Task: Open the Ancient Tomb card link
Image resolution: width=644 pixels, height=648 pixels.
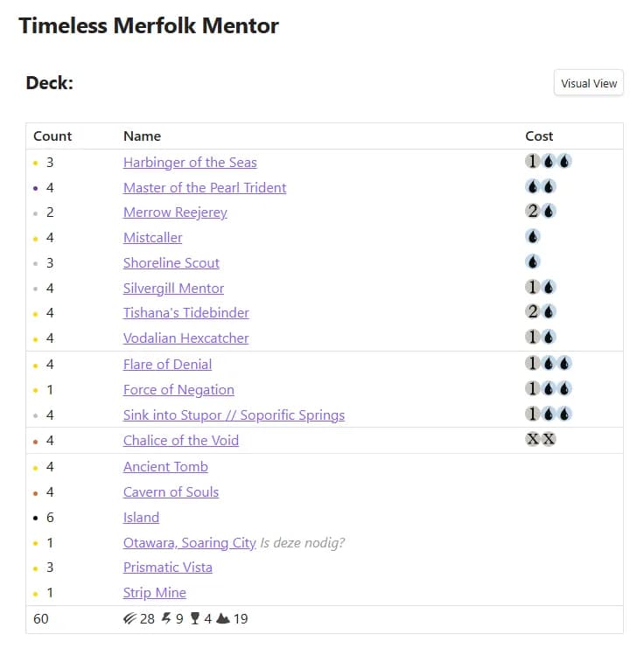Action: [165, 467]
